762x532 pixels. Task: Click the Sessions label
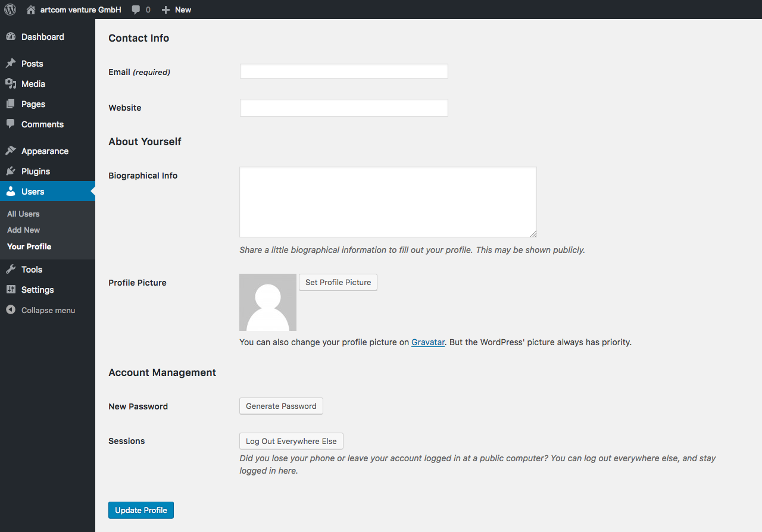click(x=127, y=441)
